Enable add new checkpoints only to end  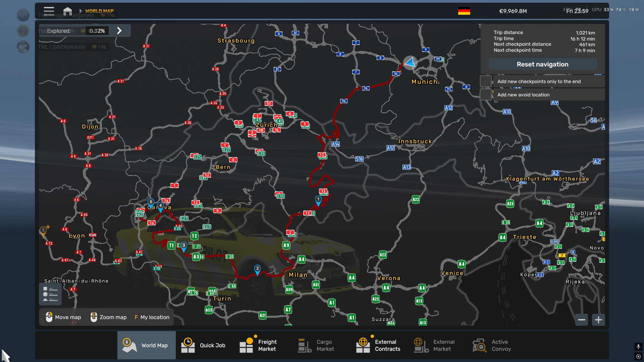pos(486,81)
